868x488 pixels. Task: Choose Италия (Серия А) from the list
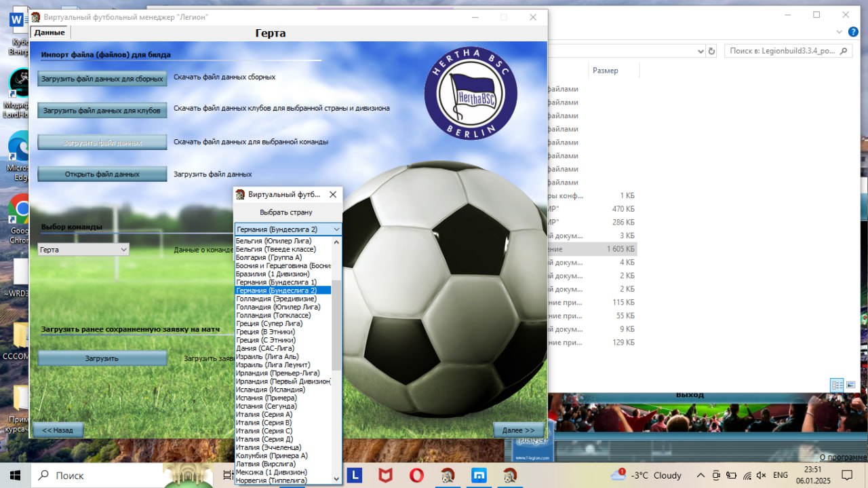283,414
